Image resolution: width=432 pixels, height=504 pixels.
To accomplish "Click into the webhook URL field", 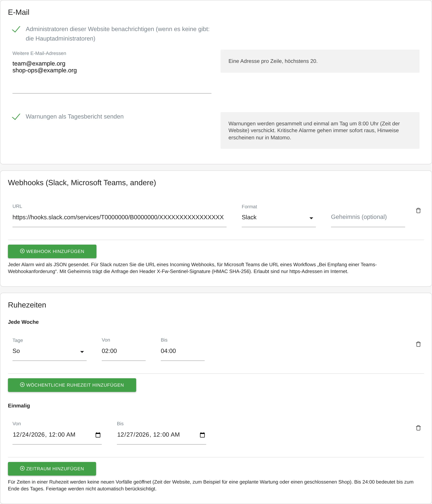I will 119,217.
